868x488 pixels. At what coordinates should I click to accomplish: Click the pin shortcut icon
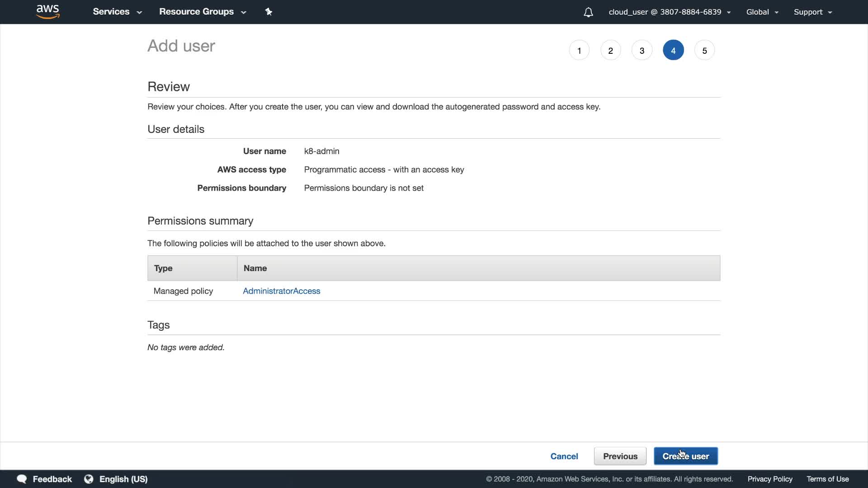pyautogui.click(x=269, y=12)
